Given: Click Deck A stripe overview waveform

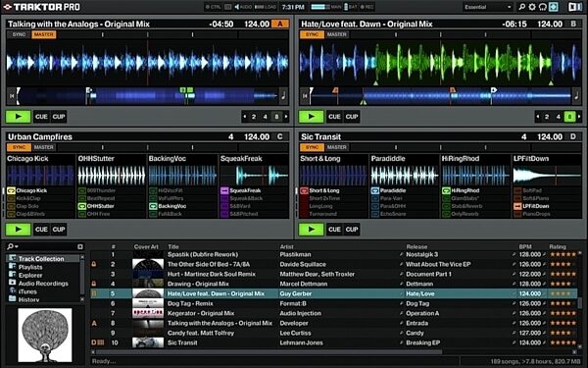Looking at the screenshot, I should 147,96.
